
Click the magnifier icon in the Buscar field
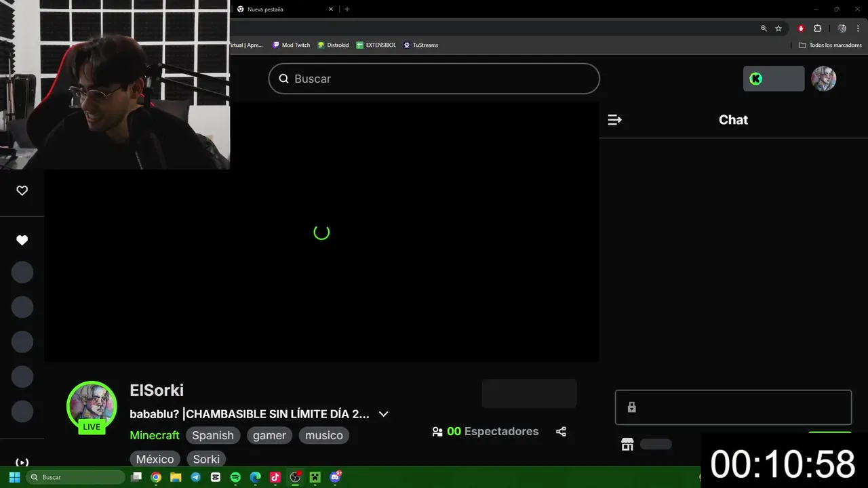coord(283,79)
